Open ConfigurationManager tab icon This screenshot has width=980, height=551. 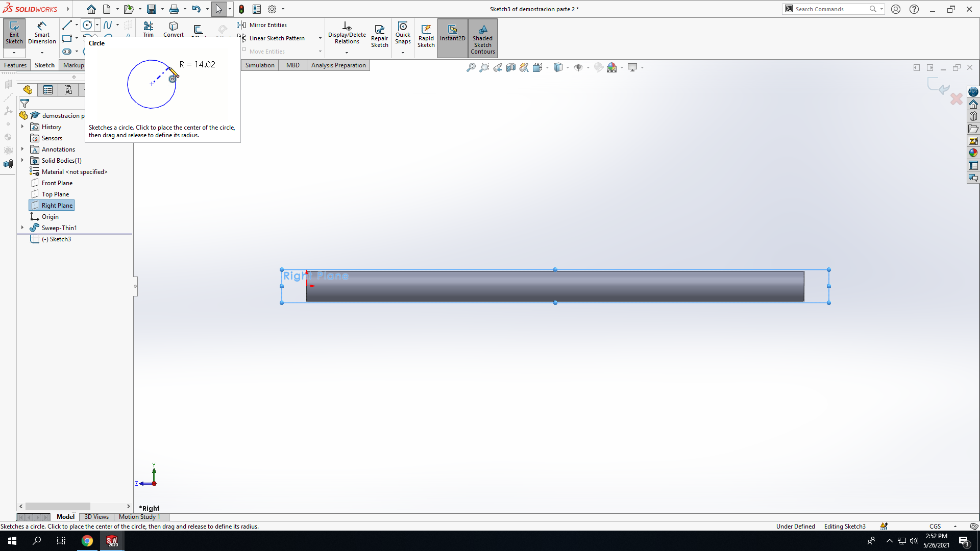pyautogui.click(x=68, y=90)
